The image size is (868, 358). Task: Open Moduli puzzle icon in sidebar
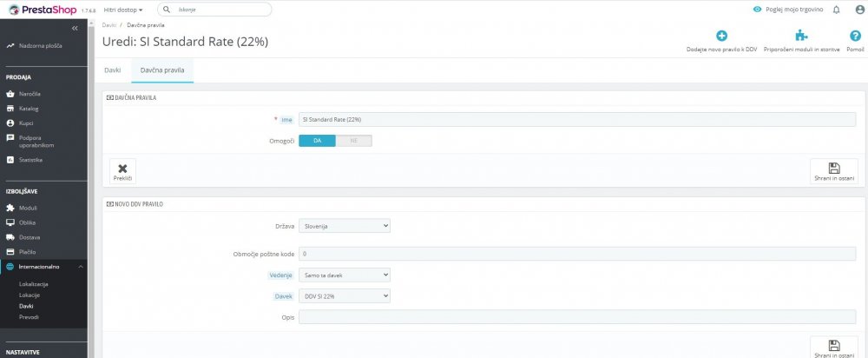(x=10, y=209)
